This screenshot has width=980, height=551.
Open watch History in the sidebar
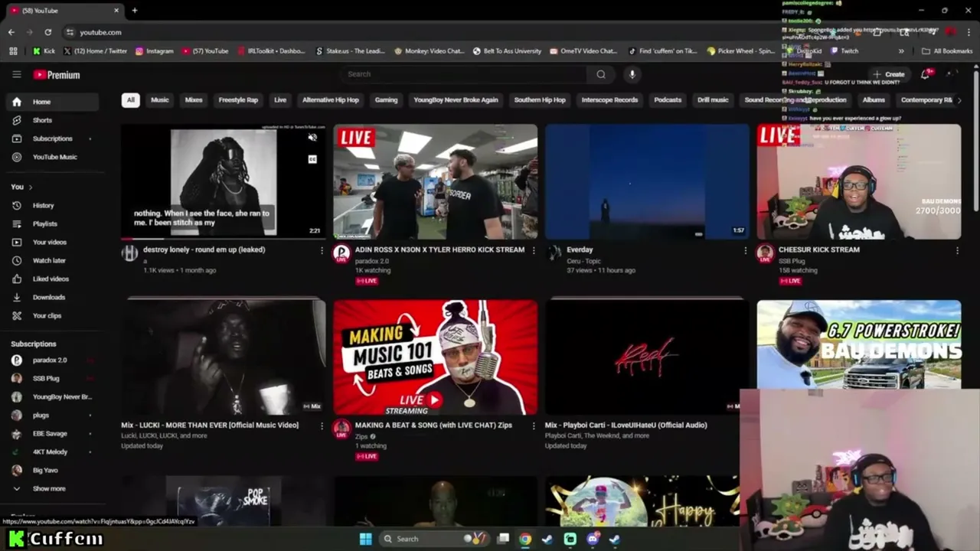(52, 205)
